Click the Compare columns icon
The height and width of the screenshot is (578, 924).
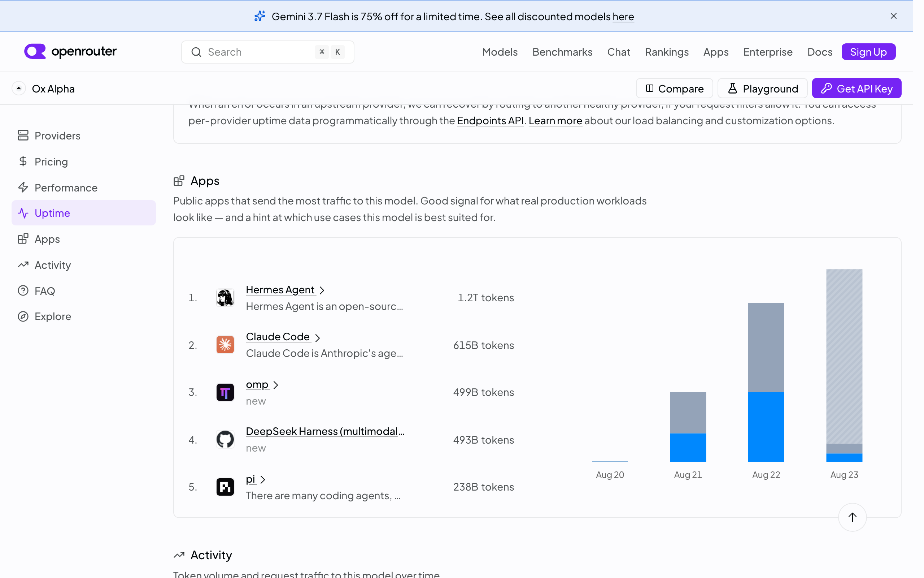tap(649, 88)
